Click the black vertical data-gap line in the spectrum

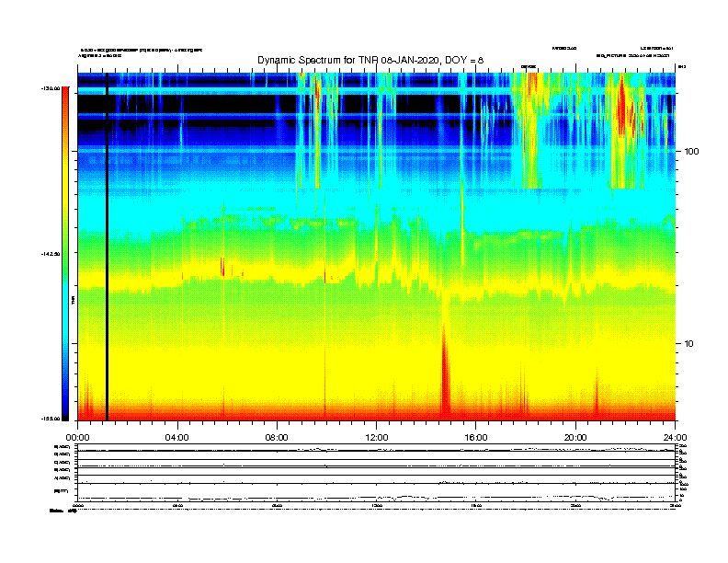tap(107, 247)
